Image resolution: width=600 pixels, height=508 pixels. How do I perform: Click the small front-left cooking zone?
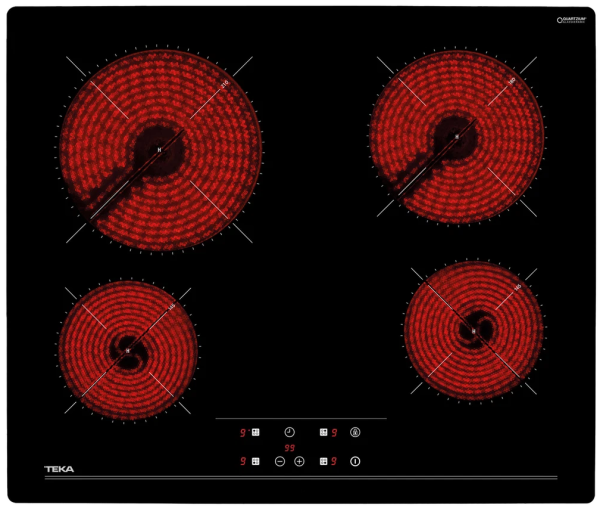pyautogui.click(x=126, y=350)
